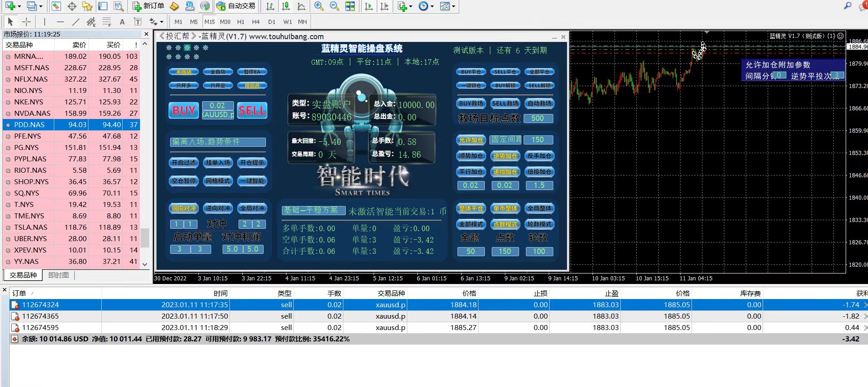This screenshot has height=387, width=868.
Task: Click the 自动救场 button
Action: click(540, 103)
